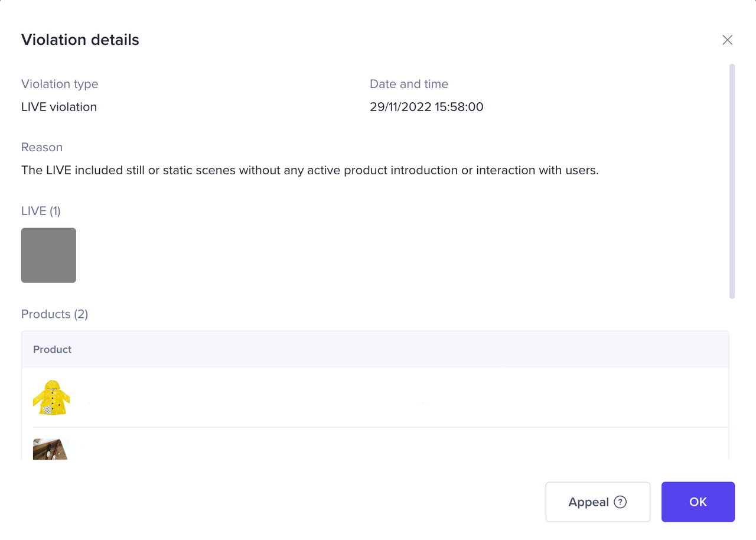Click the Violation details title
Screen dimensions: 756x540
80,40
